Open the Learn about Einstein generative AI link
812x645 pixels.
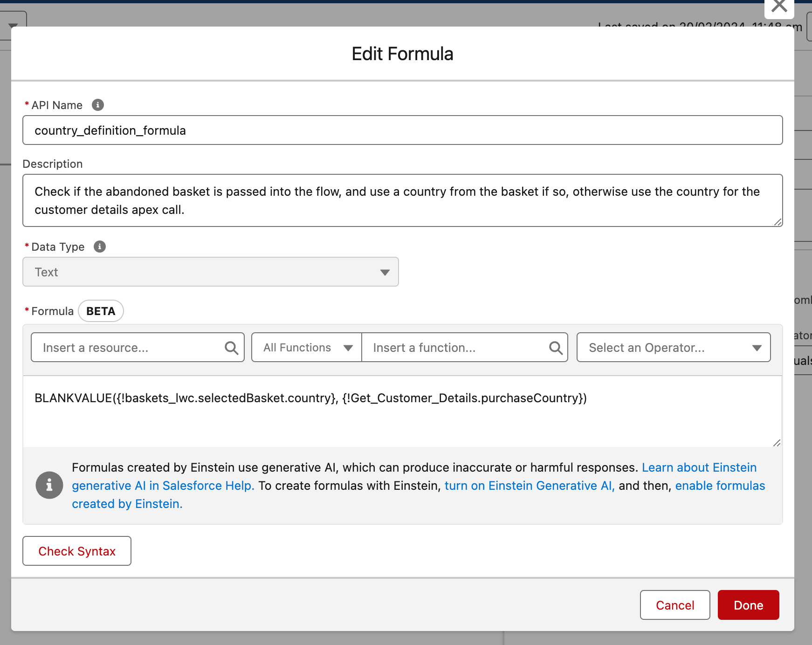coord(699,467)
